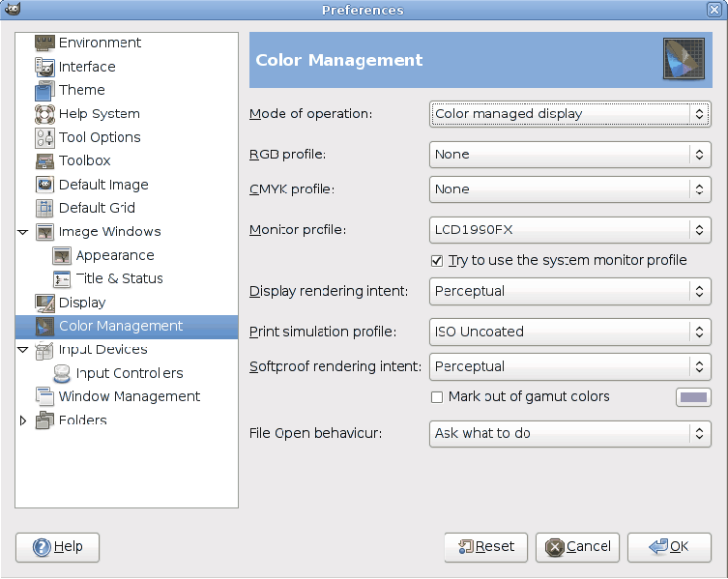Open the Monitor profile dropdown
728x579 pixels.
[x=569, y=230]
